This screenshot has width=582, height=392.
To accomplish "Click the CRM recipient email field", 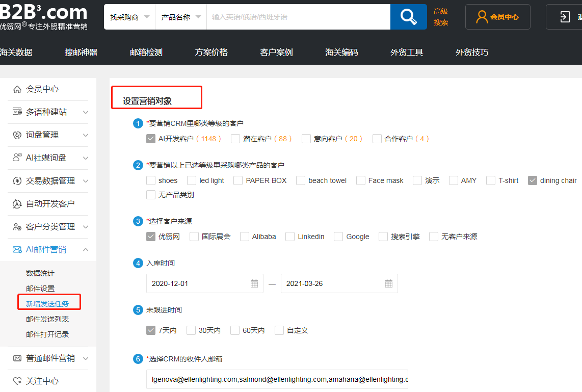I will (x=277, y=379).
